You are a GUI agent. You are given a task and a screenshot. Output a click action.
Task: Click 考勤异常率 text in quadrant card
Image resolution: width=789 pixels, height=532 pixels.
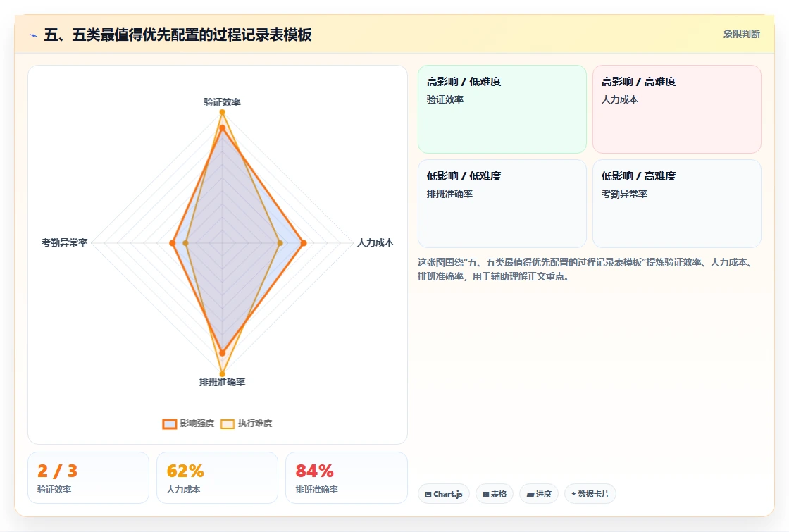624,194
